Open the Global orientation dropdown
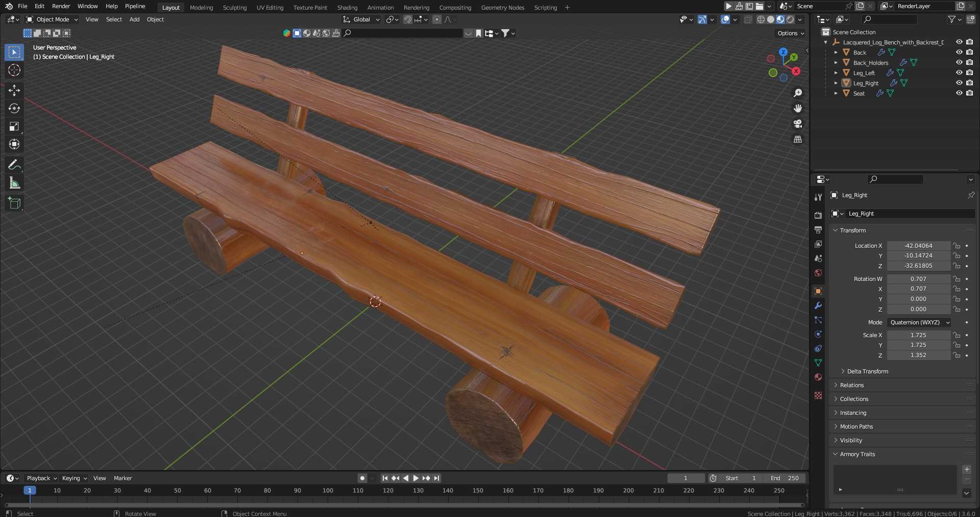Image resolution: width=980 pixels, height=517 pixels. 361,19
